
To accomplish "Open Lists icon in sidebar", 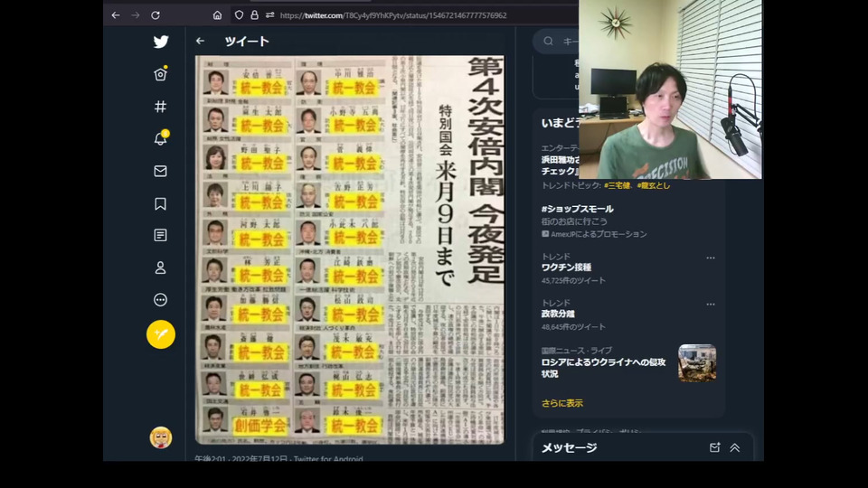I will pos(161,235).
